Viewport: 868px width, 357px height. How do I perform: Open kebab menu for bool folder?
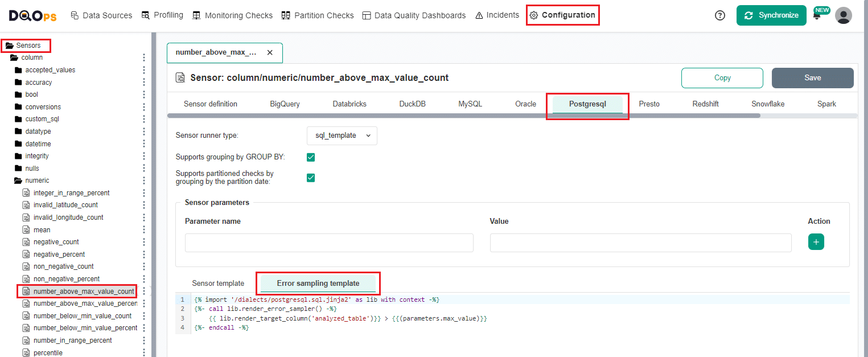(144, 95)
